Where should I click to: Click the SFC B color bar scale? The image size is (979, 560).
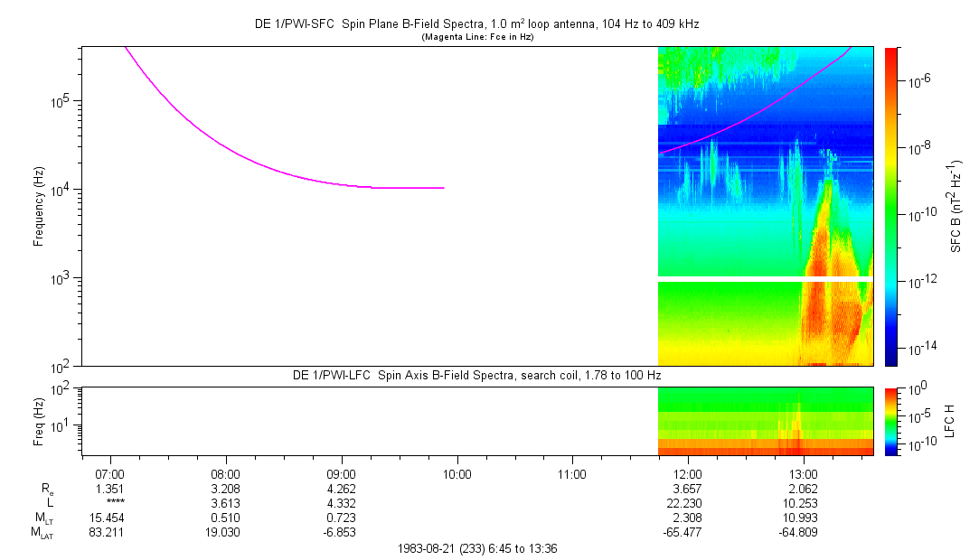click(x=890, y=206)
